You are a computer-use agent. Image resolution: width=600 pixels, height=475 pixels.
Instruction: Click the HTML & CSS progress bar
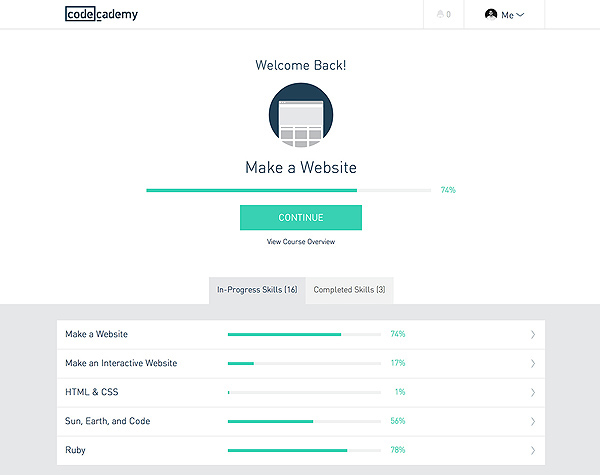point(304,392)
